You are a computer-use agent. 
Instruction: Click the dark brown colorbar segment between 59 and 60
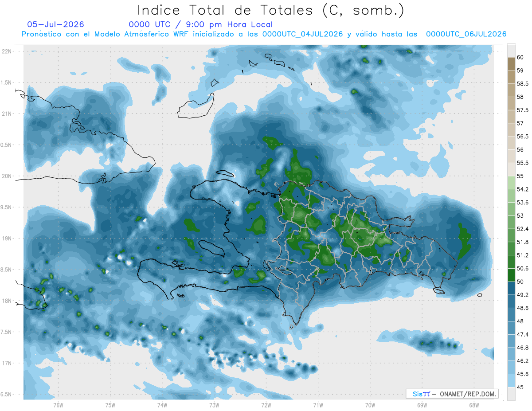(x=511, y=64)
